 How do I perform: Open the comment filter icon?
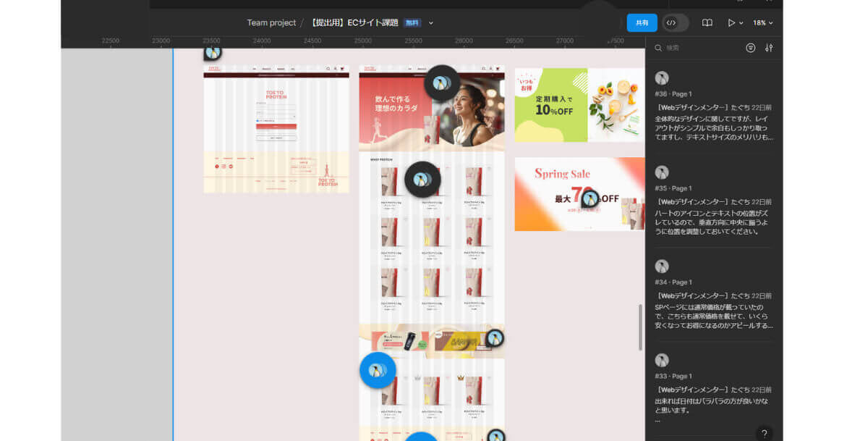pos(751,48)
